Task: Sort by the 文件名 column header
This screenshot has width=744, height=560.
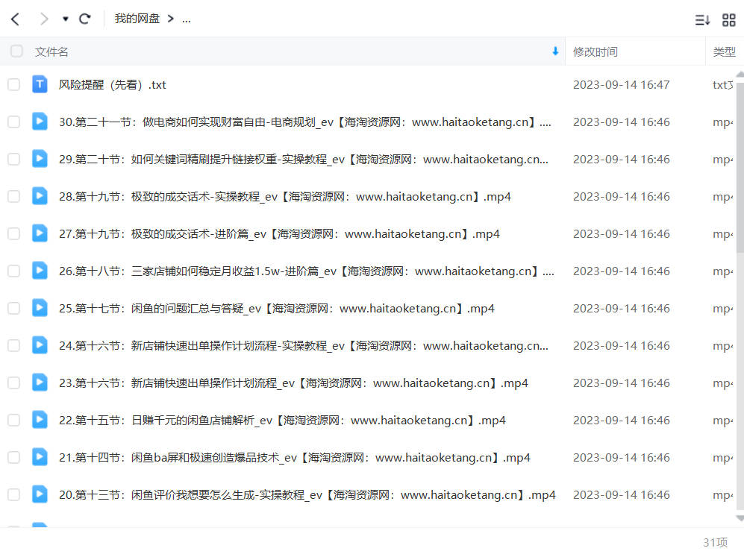Action: pyautogui.click(x=51, y=51)
